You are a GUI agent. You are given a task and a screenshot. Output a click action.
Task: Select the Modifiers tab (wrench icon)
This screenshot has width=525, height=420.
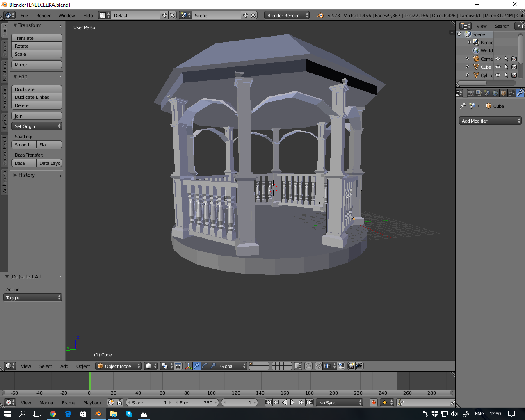point(519,93)
